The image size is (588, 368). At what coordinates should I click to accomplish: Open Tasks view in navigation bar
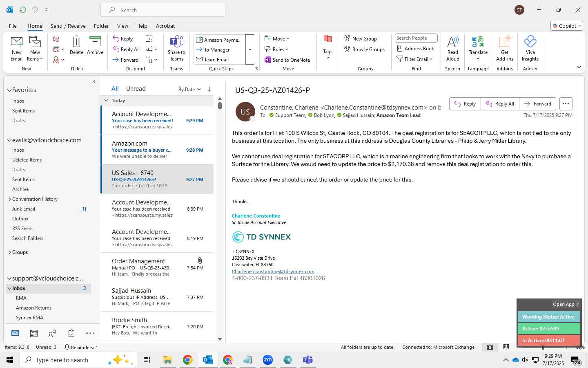71,333
